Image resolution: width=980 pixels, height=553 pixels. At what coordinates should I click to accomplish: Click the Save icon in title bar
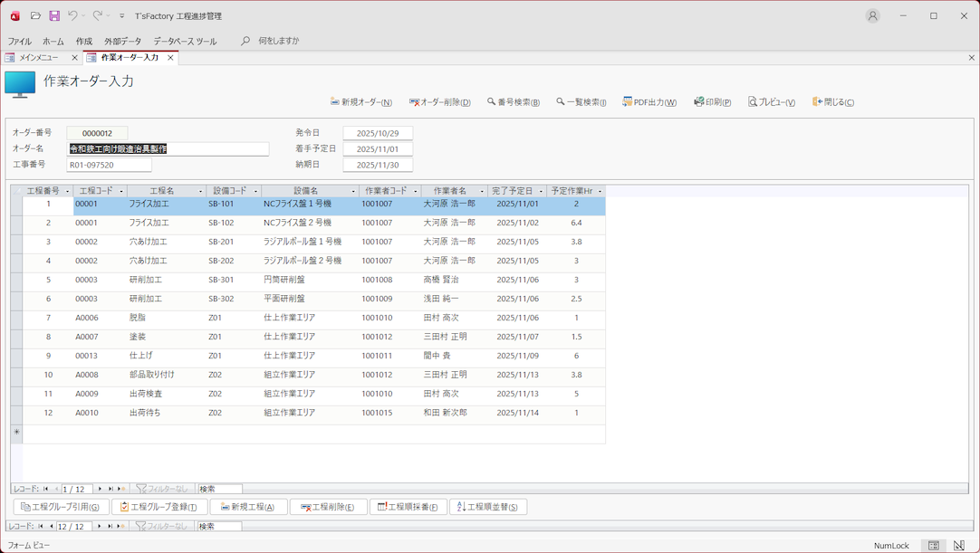coord(54,15)
